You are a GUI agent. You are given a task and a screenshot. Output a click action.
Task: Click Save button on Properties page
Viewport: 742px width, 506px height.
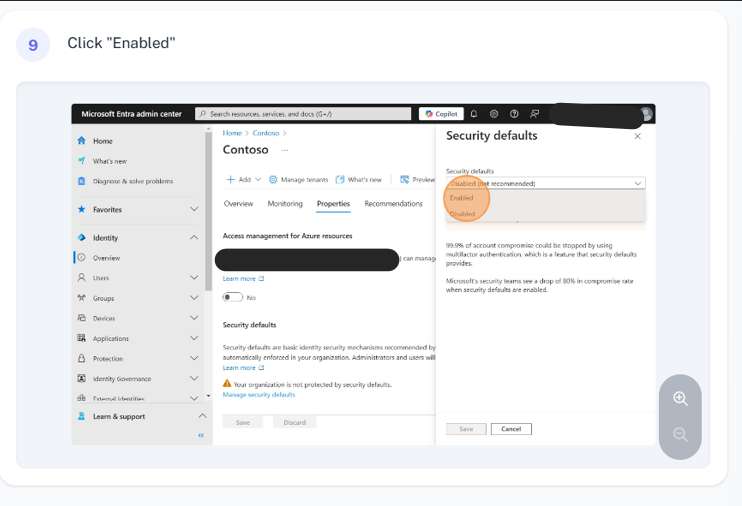pos(243,422)
